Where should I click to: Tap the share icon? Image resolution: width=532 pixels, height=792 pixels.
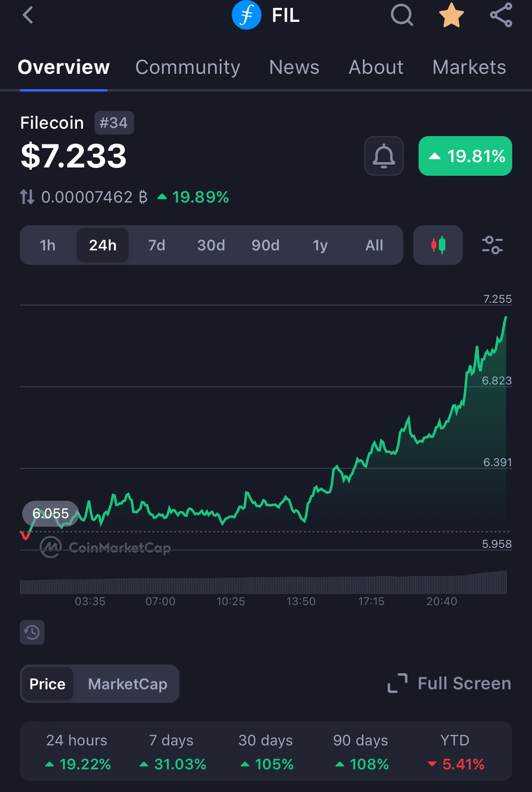click(x=501, y=16)
